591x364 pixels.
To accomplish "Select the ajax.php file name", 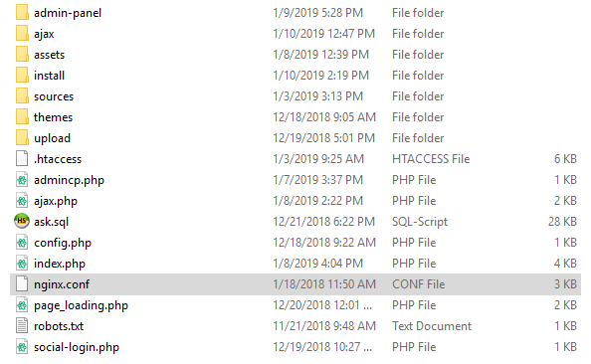I will click(x=56, y=201).
